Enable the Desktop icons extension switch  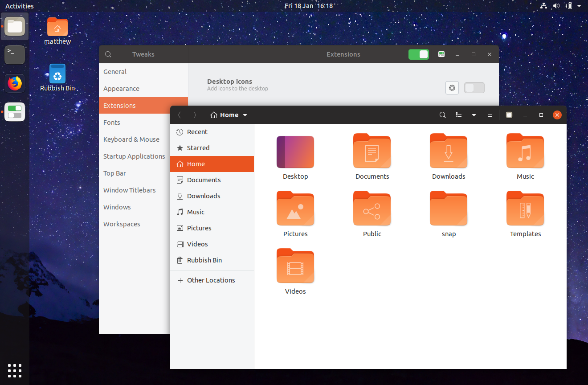click(x=474, y=88)
